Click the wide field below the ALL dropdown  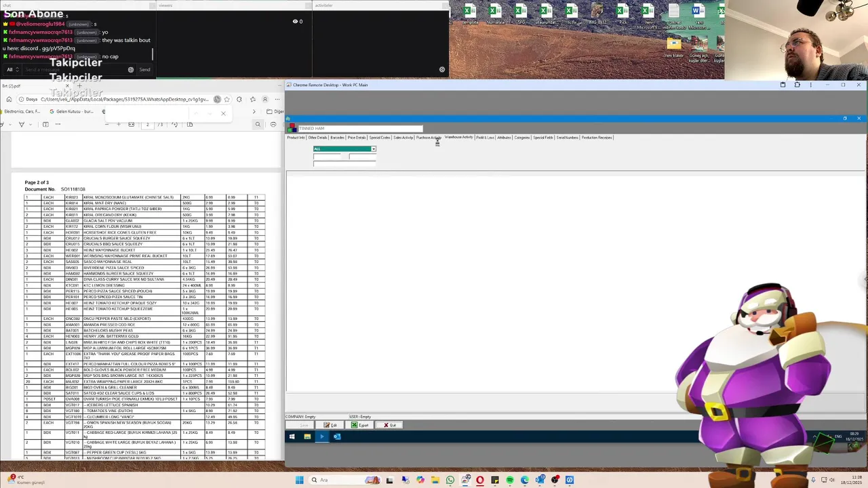(x=344, y=164)
